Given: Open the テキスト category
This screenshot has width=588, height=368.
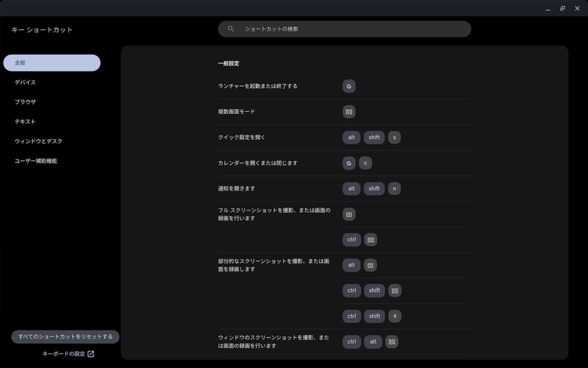Looking at the screenshot, I should tap(25, 121).
